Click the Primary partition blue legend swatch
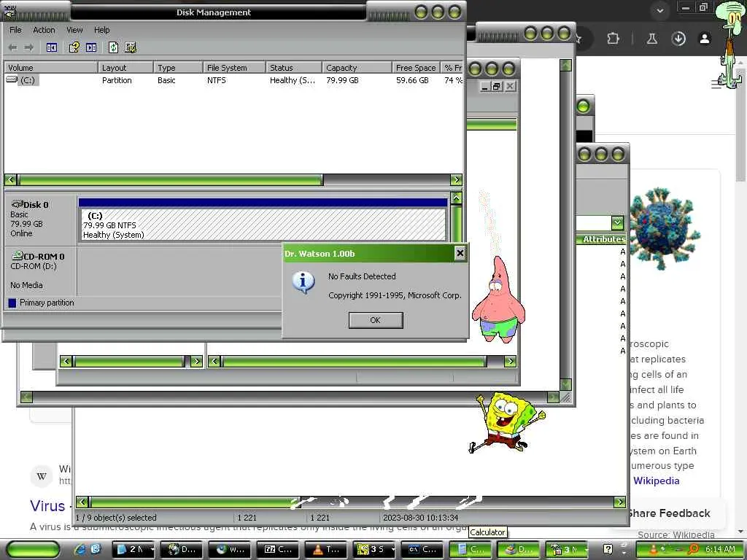 [x=12, y=303]
